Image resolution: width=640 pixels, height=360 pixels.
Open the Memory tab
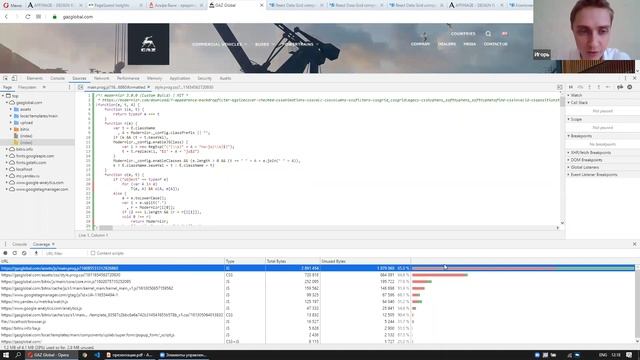pyautogui.click(x=154, y=78)
